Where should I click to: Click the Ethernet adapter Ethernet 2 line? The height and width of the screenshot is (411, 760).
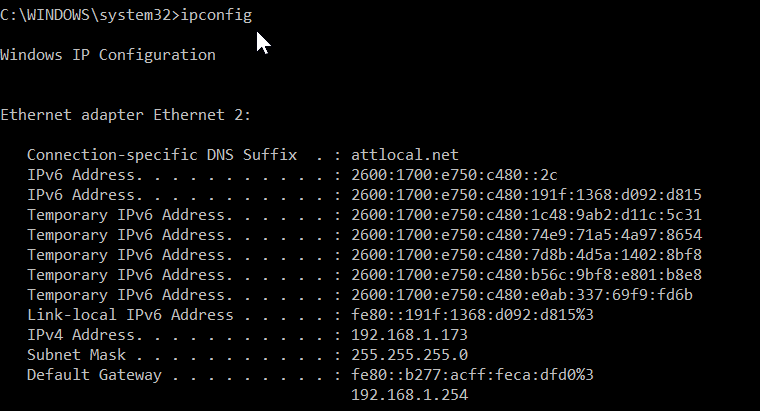(125, 115)
